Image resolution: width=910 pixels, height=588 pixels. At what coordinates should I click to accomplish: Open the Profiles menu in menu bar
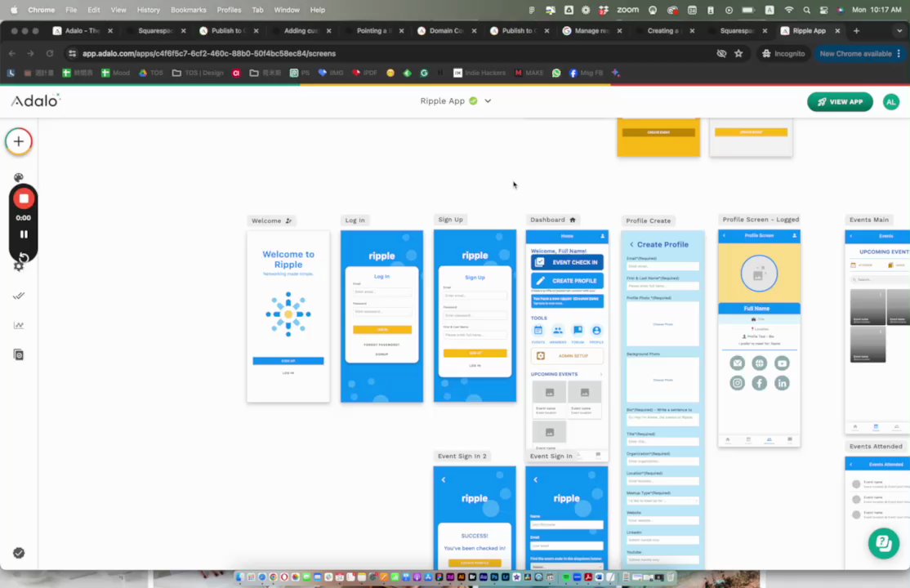pyautogui.click(x=229, y=10)
